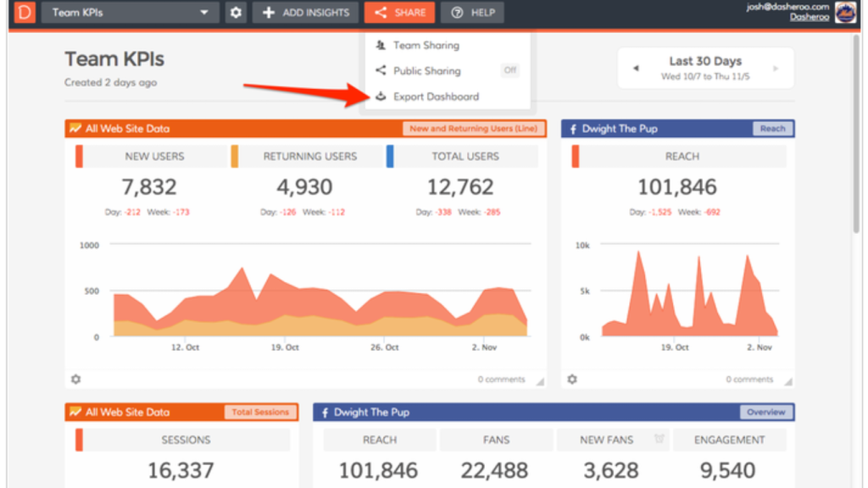The height and width of the screenshot is (488, 868).
Task: Go to previous date range arrow
Action: coord(636,69)
